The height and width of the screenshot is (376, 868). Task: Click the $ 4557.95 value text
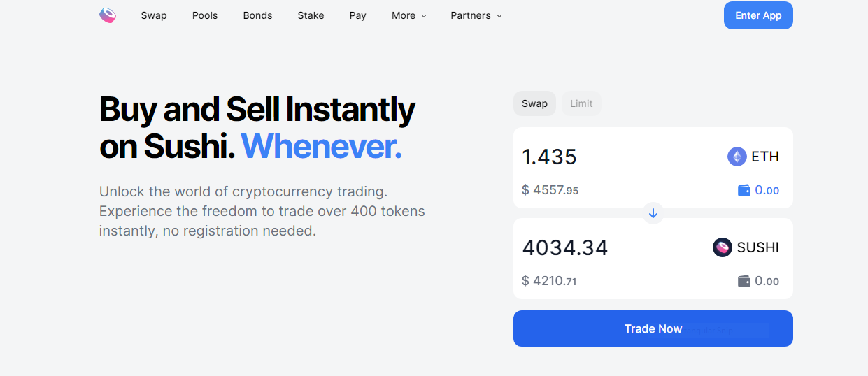(550, 189)
